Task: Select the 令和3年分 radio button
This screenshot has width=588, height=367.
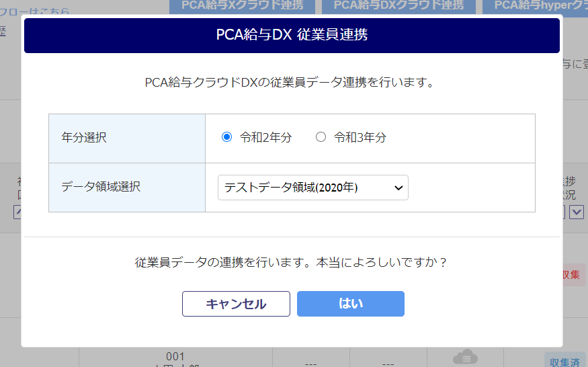Action: [321, 137]
